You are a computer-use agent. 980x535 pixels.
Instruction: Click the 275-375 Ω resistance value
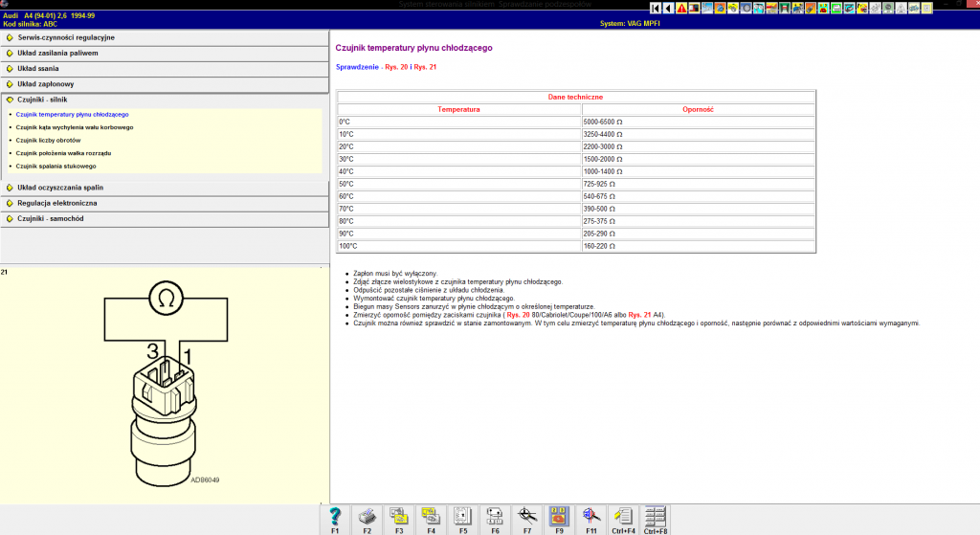(x=599, y=221)
